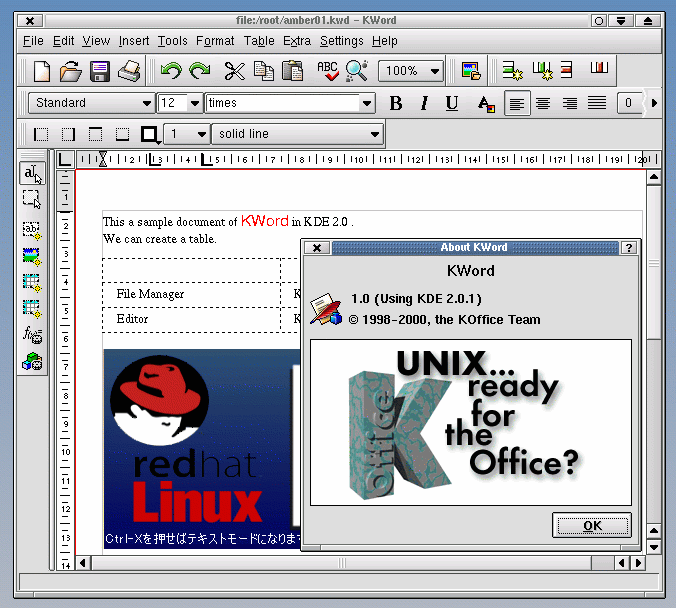Open the Insert menu
The image size is (676, 608).
134,41
